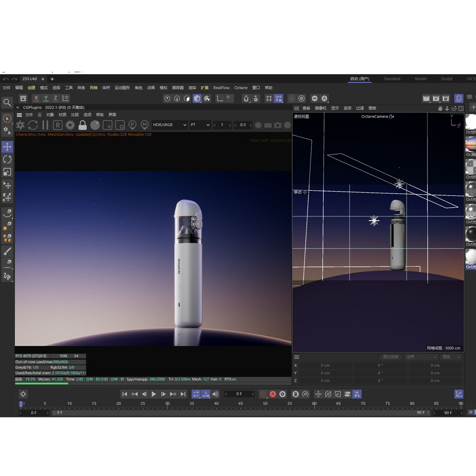Screen dimensions: 476x476
Task: Pause the Octane live render
Action: pos(45,125)
